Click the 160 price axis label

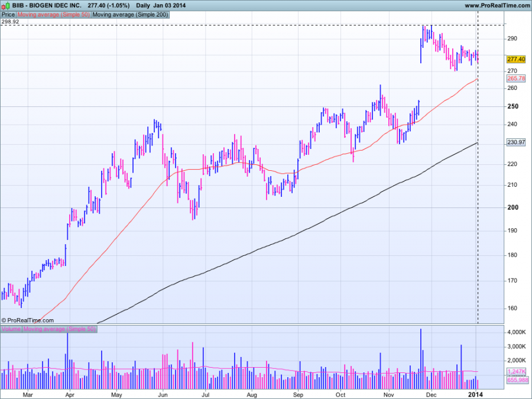pos(512,309)
